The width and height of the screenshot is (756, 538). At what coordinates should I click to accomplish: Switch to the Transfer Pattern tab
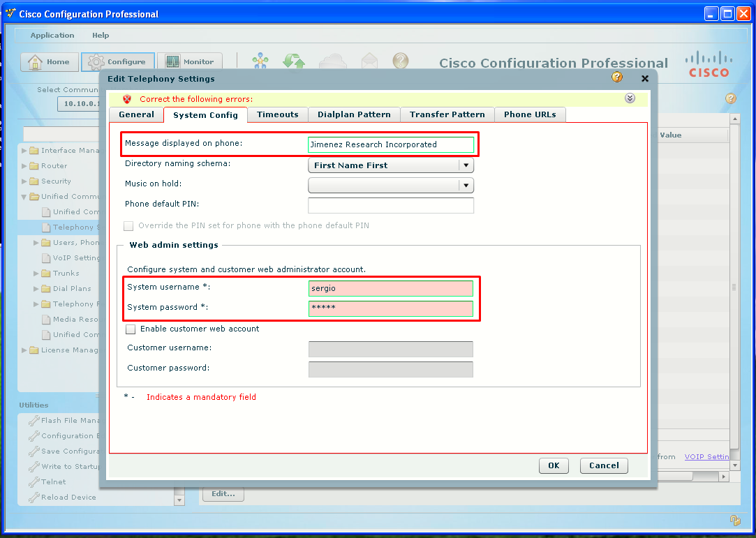pyautogui.click(x=447, y=114)
